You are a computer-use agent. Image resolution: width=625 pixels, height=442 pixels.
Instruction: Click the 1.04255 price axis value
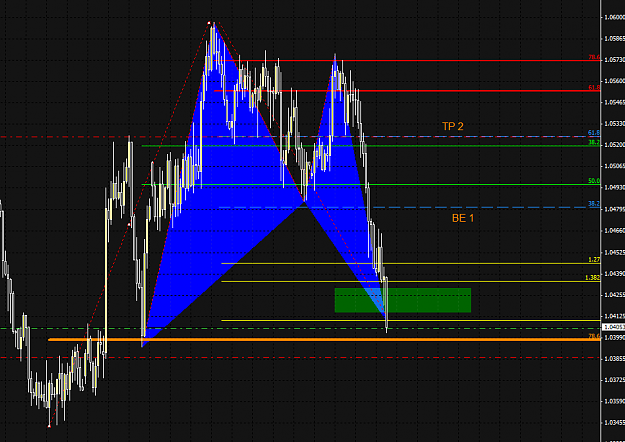[615, 295]
